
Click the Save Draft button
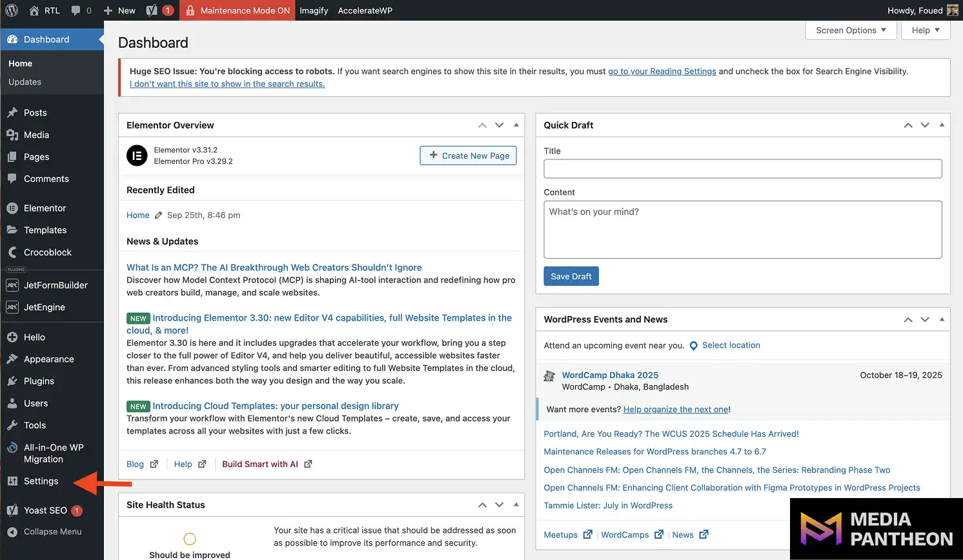pyautogui.click(x=571, y=276)
